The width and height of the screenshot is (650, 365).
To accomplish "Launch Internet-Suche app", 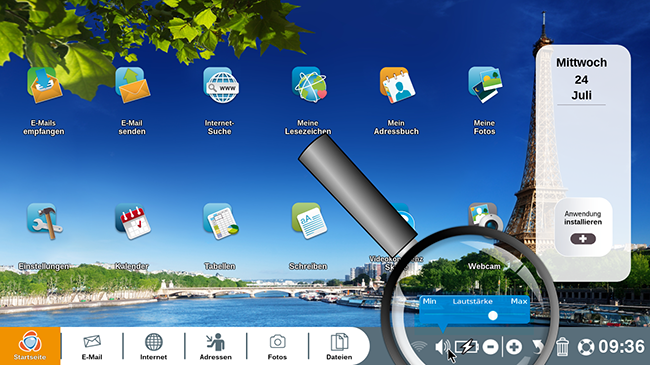I will [x=221, y=85].
